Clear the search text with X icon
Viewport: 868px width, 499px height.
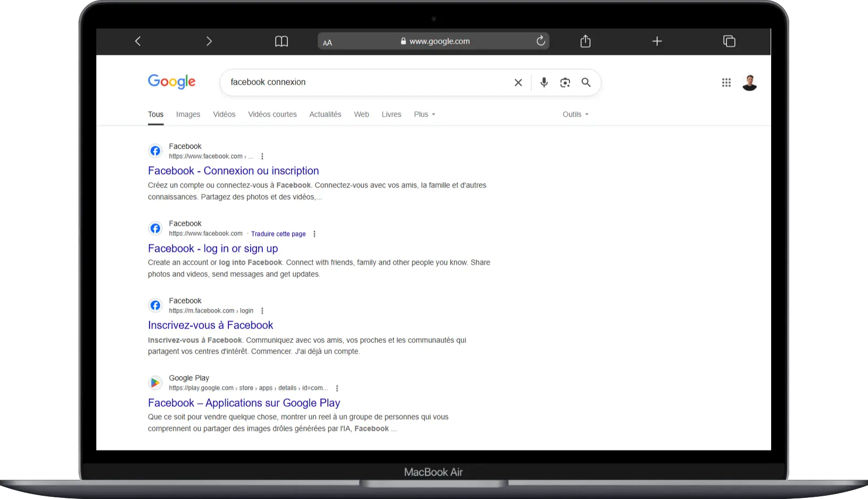pyautogui.click(x=518, y=83)
